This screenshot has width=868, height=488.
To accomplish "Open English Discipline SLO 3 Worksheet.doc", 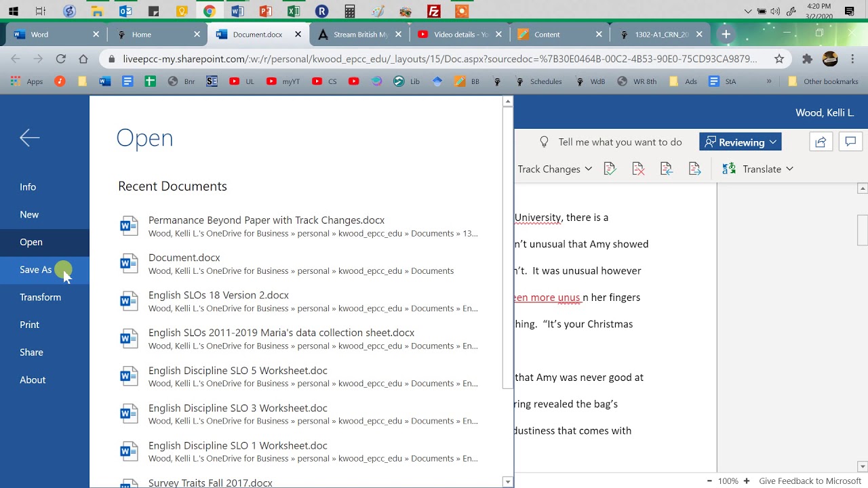I will pos(298,414).
